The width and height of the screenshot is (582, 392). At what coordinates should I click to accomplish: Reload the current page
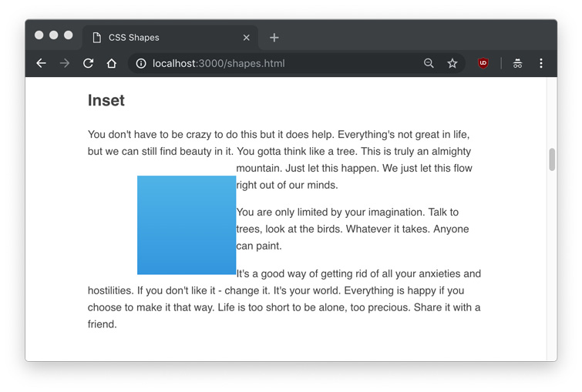[x=88, y=63]
